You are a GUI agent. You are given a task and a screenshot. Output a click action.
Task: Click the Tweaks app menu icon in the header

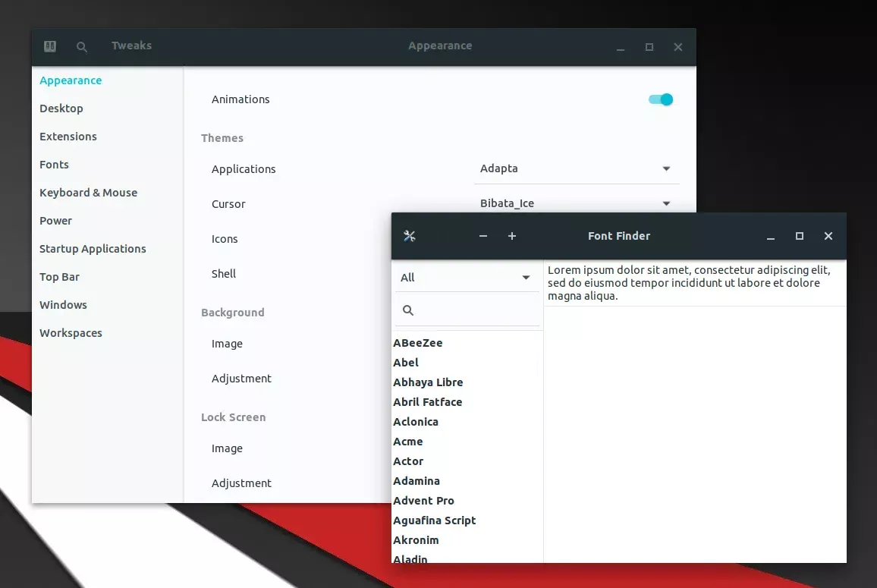coord(50,46)
